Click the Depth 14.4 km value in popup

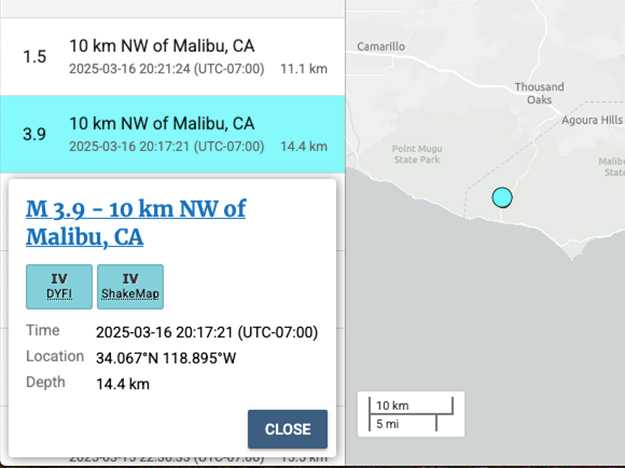123,384
